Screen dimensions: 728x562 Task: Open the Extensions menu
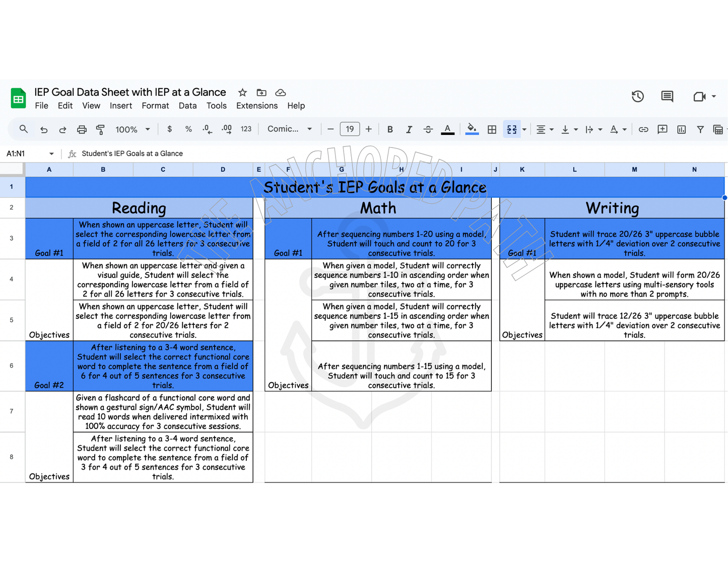pyautogui.click(x=257, y=106)
